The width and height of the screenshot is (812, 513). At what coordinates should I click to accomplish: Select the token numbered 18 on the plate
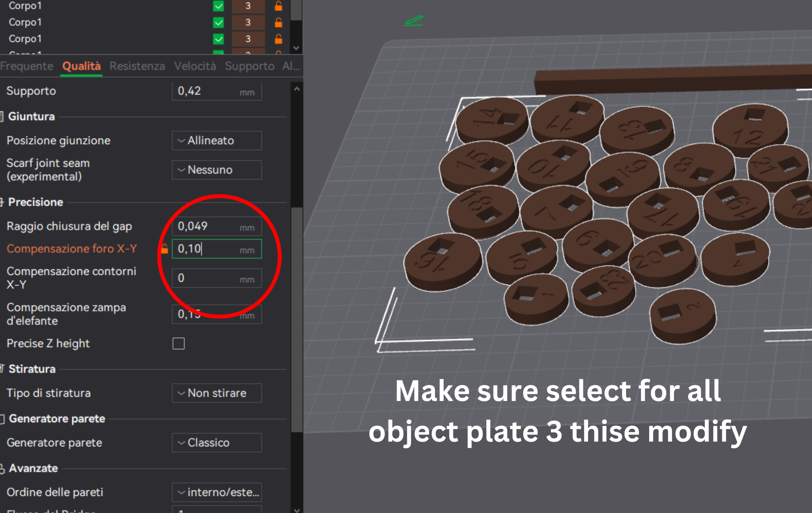(x=483, y=212)
